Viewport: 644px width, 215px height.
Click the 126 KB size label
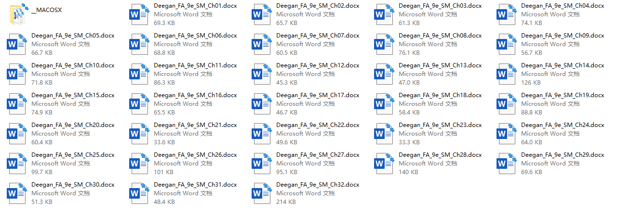point(531,83)
